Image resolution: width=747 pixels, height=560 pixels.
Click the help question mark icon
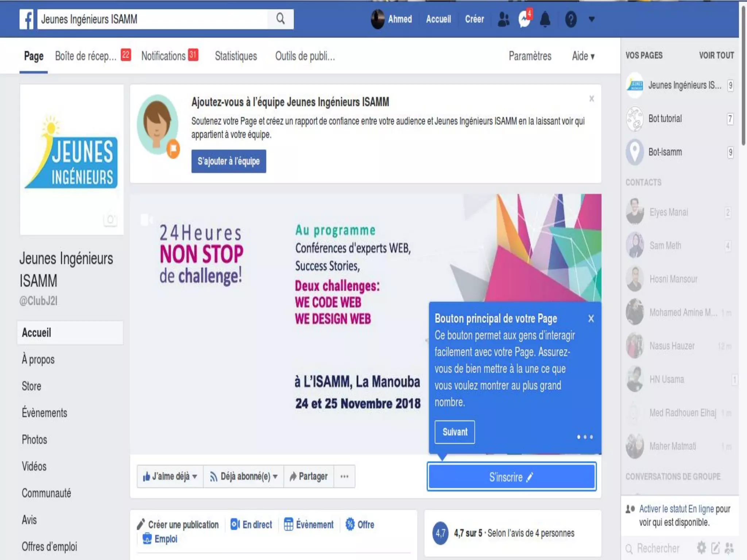(571, 19)
